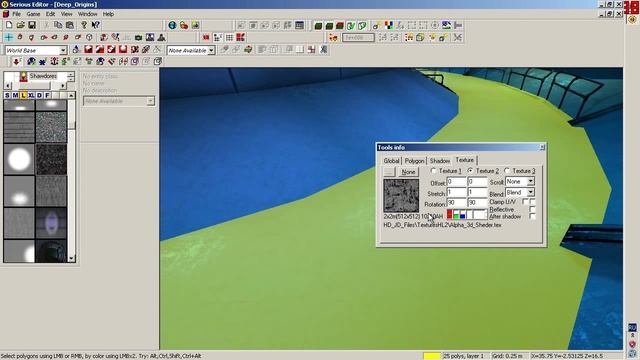Click the context help arrow-question icon
The height and width of the screenshot is (360, 640).
click(x=96, y=25)
